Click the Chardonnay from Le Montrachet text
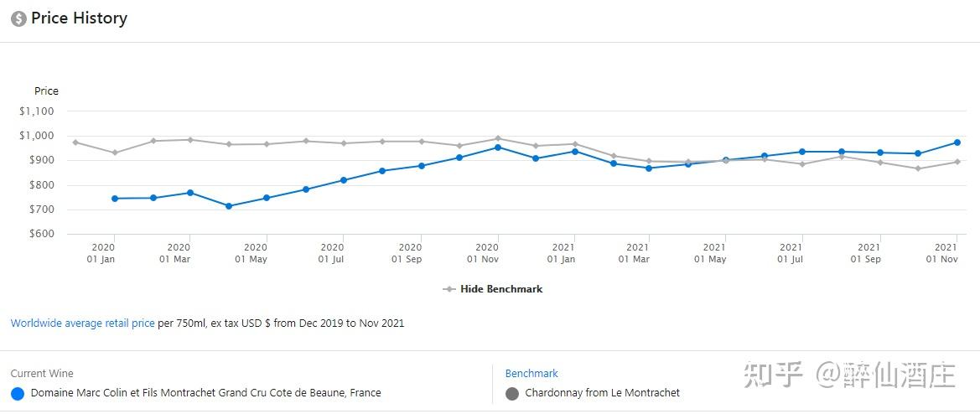The image size is (980, 414). pos(602,392)
